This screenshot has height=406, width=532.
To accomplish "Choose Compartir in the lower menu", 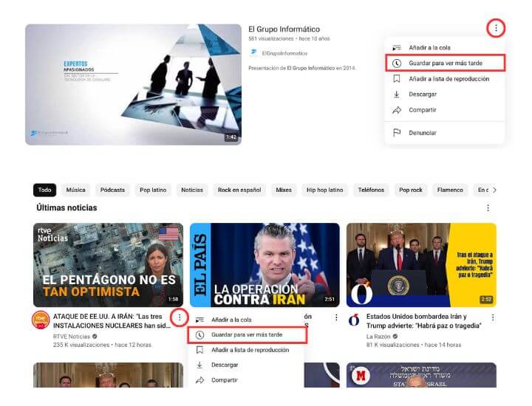I will (x=246, y=380).
